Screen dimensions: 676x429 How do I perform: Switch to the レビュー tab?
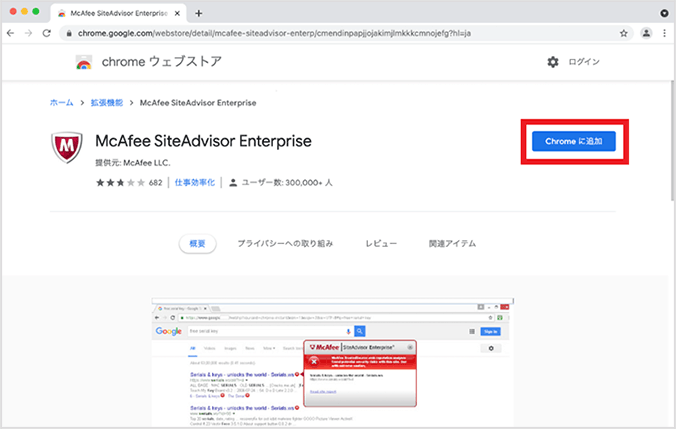tap(381, 244)
